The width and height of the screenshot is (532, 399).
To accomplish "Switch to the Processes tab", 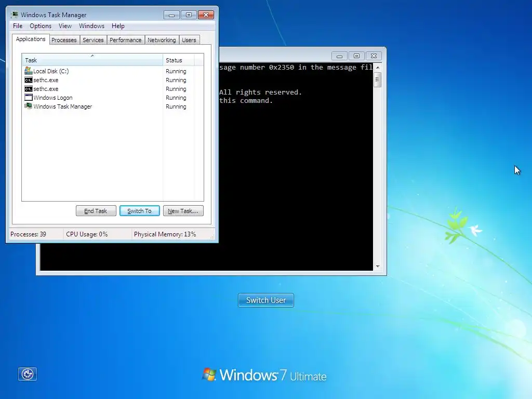I will [x=64, y=40].
